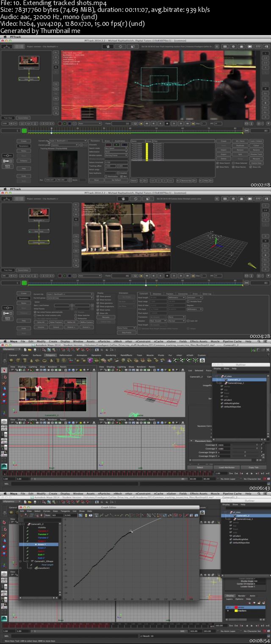The height and width of the screenshot is (644, 271).
Task: Open Distortion tab in 04:28 PFTrack frame
Action: [x=157, y=293]
